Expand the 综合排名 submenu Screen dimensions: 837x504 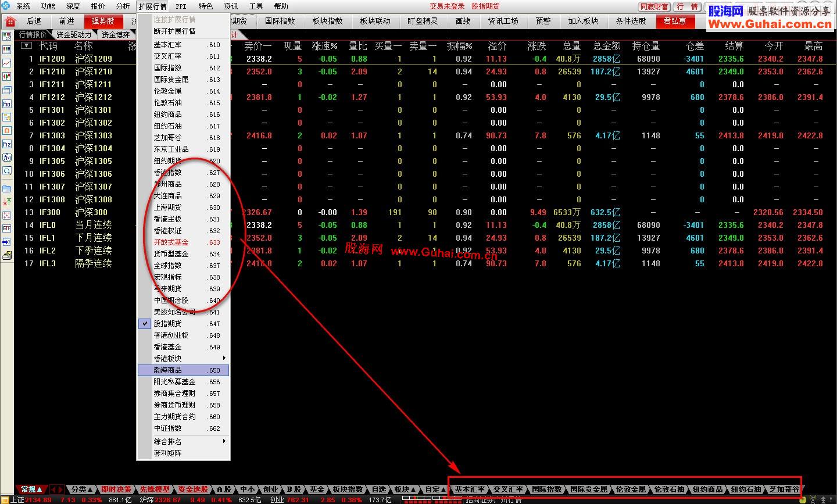point(183,442)
